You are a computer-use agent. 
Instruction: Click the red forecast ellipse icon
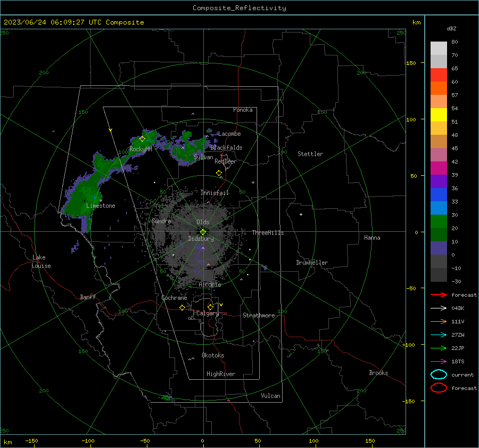(x=439, y=388)
